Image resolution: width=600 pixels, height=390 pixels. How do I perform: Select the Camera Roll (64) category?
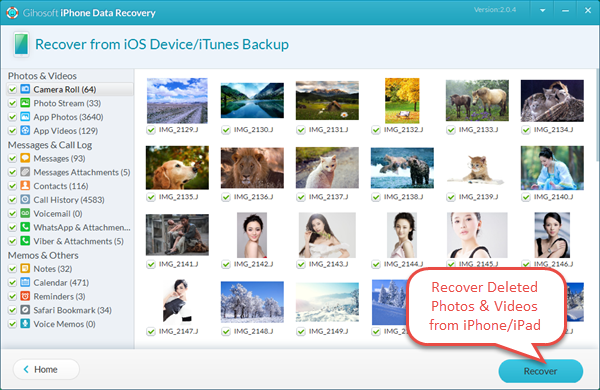tap(70, 89)
